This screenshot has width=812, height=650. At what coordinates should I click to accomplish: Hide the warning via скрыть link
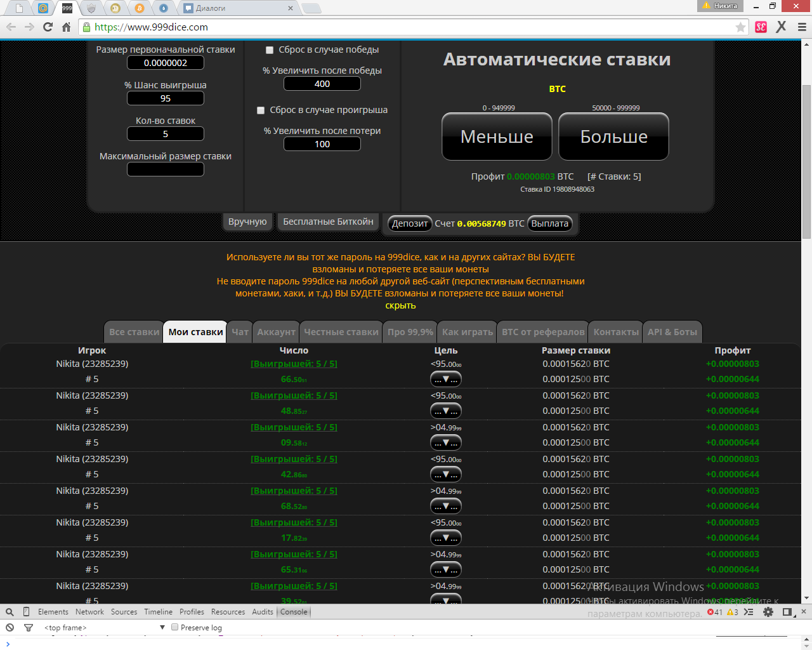coord(400,305)
